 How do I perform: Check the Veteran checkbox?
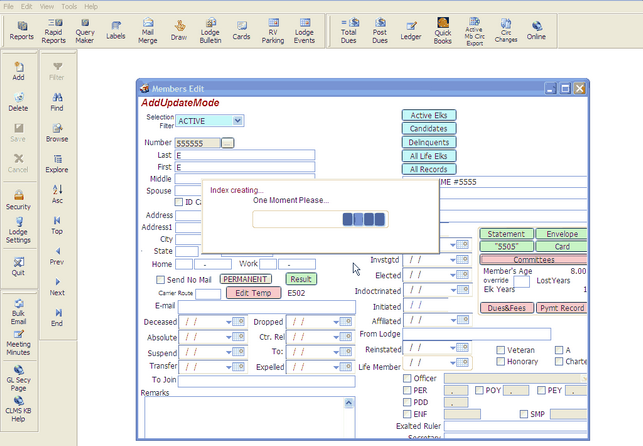pos(501,350)
